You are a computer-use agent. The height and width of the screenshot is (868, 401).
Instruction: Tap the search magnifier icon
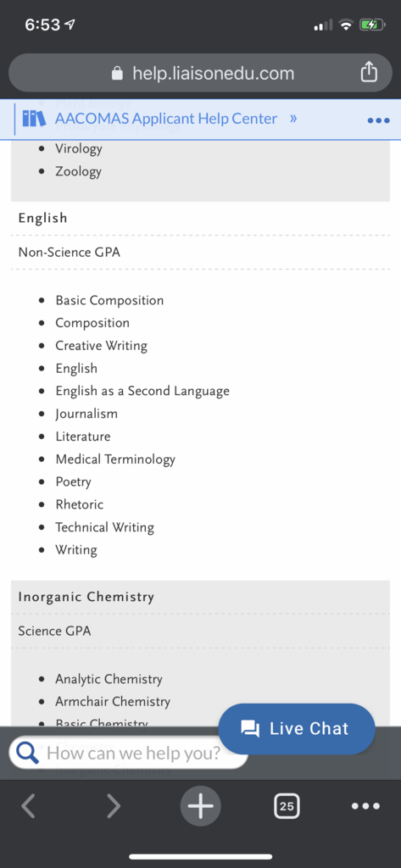point(26,753)
